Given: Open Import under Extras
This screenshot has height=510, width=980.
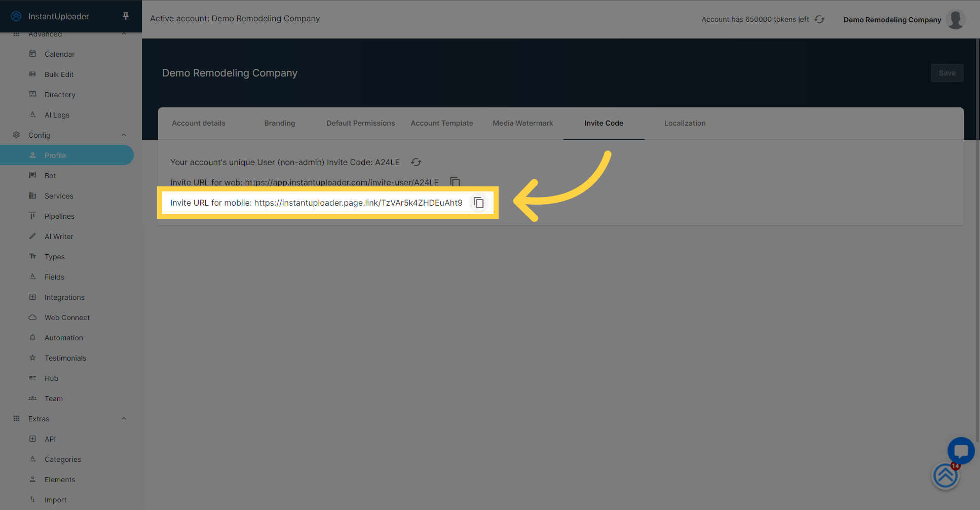Looking at the screenshot, I should [x=67, y=500].
